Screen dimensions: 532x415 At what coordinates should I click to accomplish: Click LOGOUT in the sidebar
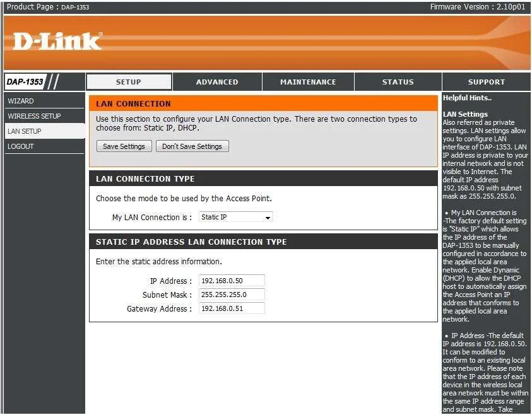(44, 146)
